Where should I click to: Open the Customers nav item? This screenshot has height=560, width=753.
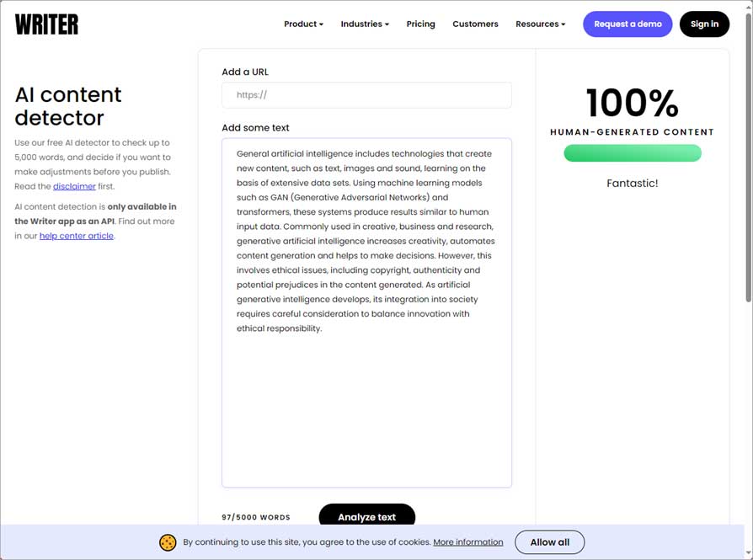coord(475,24)
